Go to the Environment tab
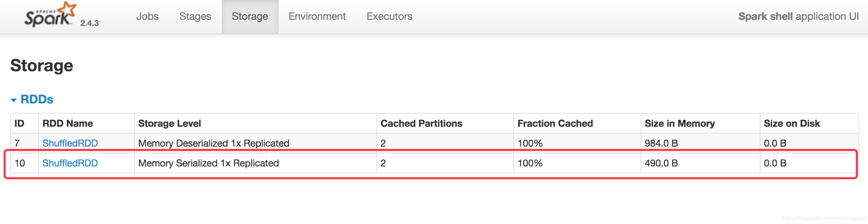The width and height of the screenshot is (868, 224). [x=317, y=16]
